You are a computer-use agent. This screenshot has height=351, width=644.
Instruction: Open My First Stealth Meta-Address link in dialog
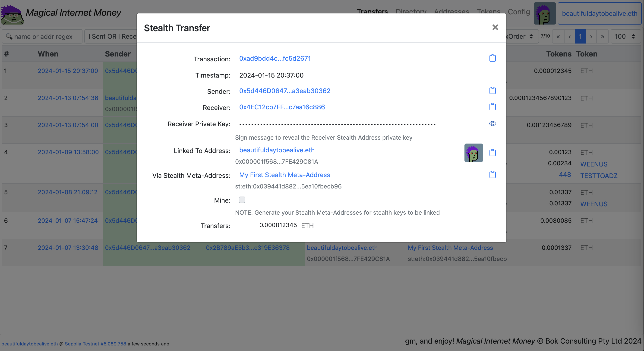(284, 175)
